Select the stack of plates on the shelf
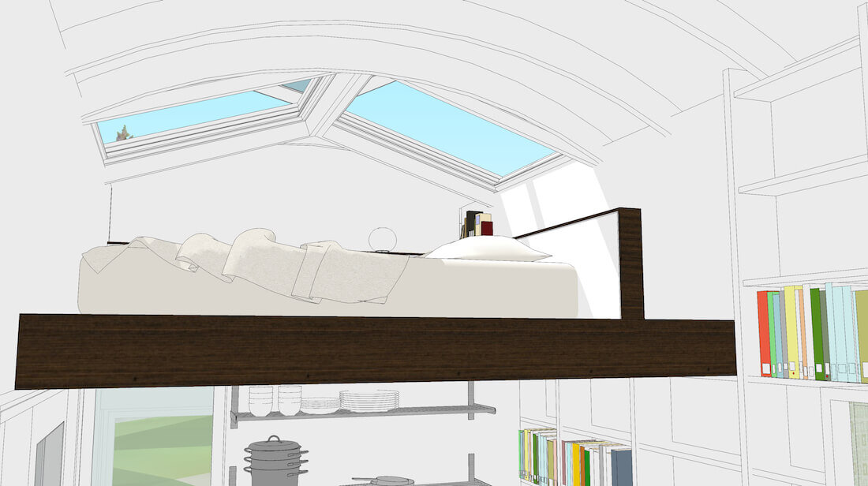The width and height of the screenshot is (868, 486). click(369, 401)
